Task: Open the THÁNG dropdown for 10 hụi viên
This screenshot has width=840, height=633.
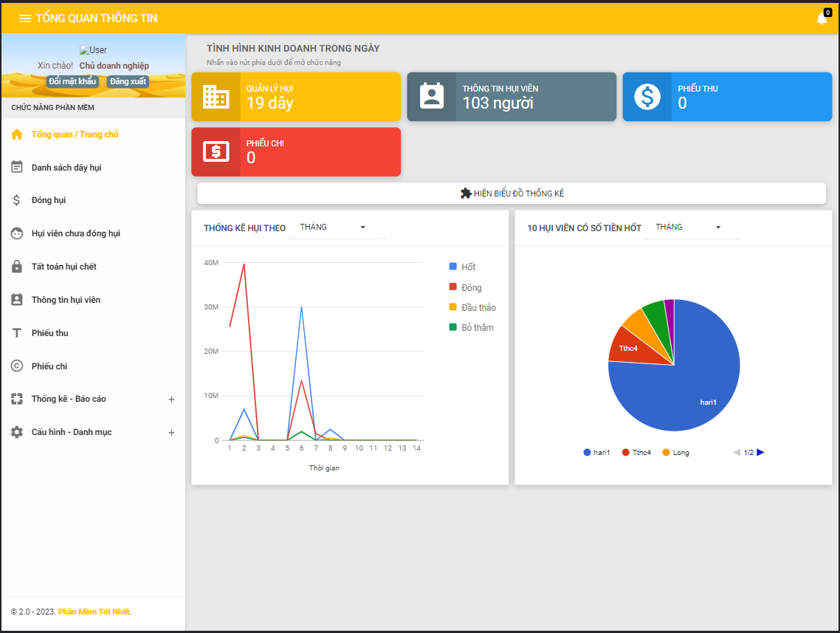Action: click(x=692, y=227)
